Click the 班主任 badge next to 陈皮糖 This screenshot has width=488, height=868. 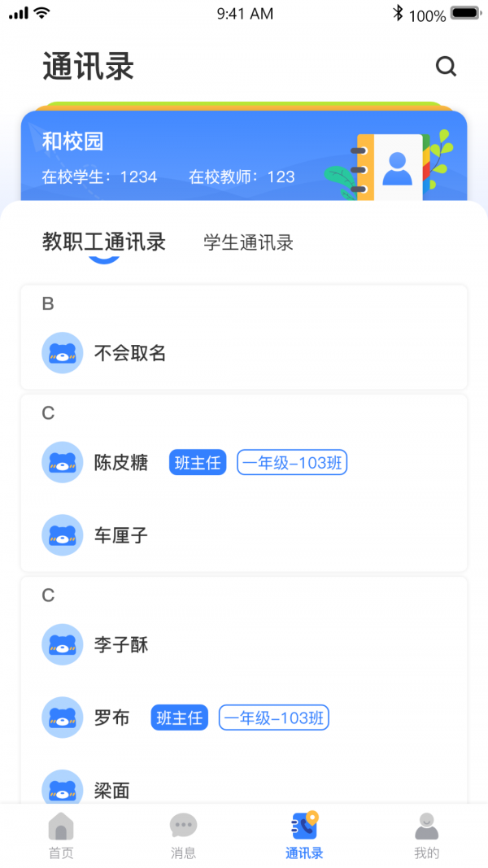(197, 462)
